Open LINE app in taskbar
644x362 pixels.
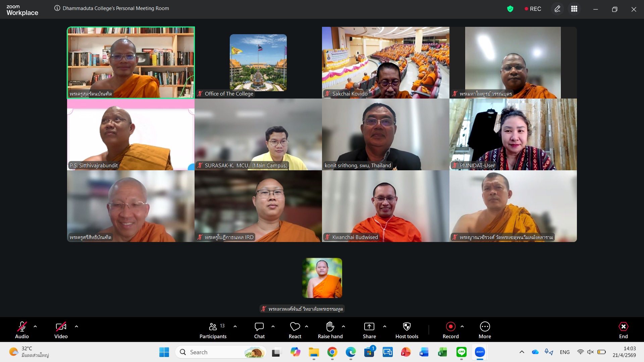[462, 352]
